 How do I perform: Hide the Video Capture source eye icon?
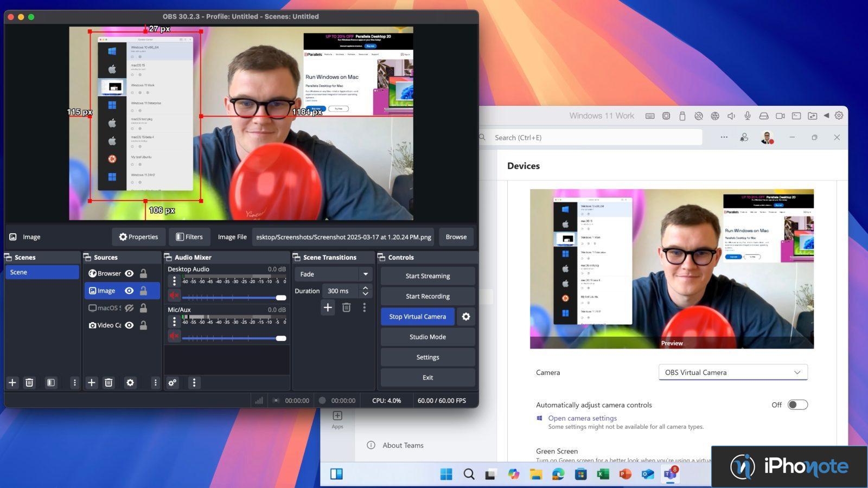[129, 325]
